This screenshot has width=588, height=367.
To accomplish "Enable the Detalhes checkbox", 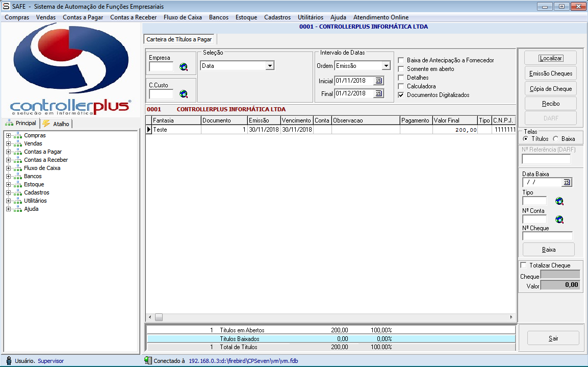I will [401, 78].
